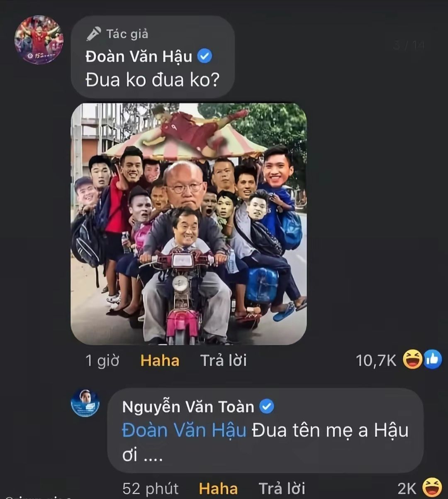This screenshot has width=448, height=499.
Task: Open Đoàn Văn Hậu's profile picture
Action: (39, 40)
